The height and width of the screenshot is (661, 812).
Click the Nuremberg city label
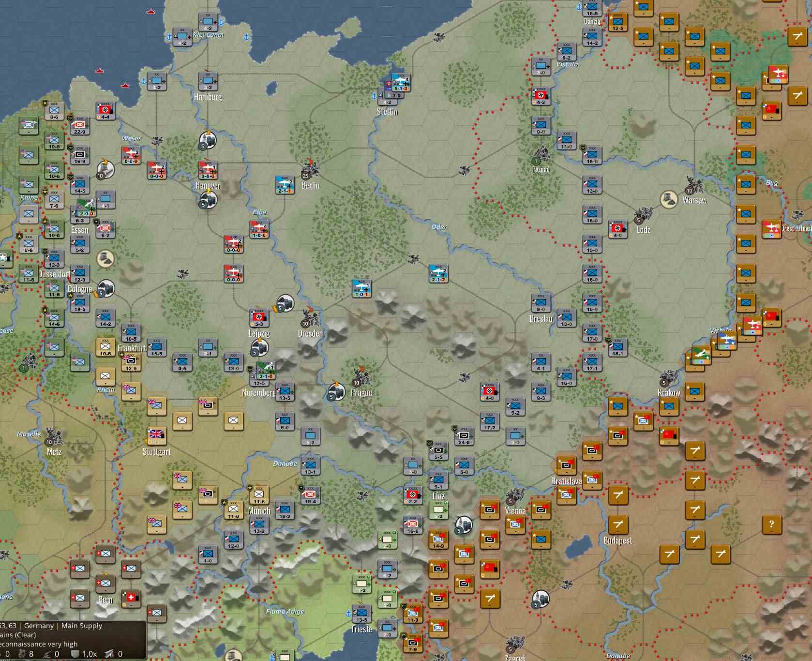click(258, 392)
